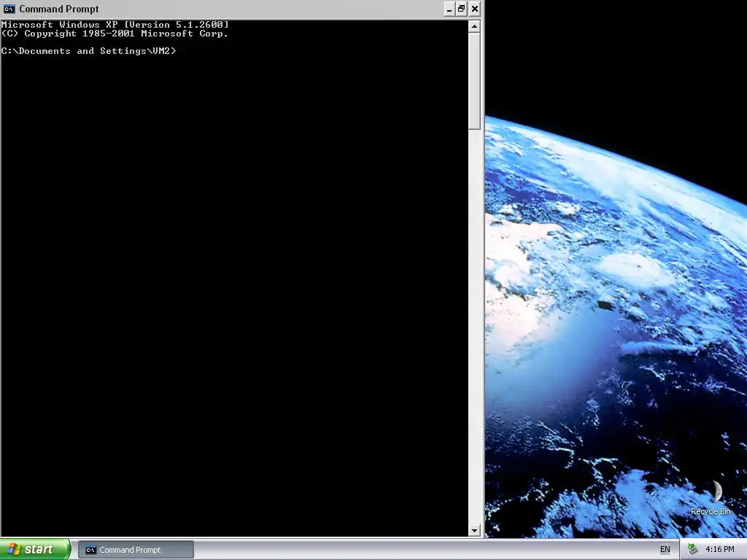
Task: Click the scrollbar up arrow in Command Prompt
Action: click(474, 26)
